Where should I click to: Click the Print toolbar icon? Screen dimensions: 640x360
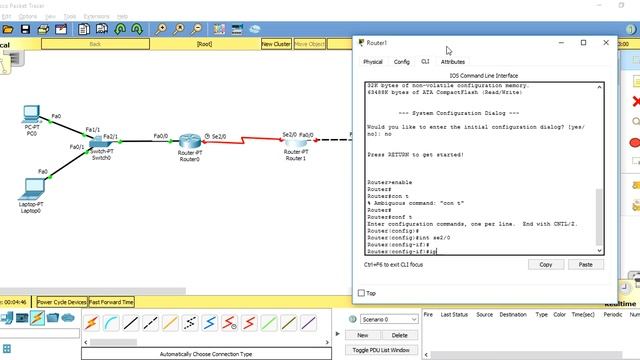click(43, 29)
